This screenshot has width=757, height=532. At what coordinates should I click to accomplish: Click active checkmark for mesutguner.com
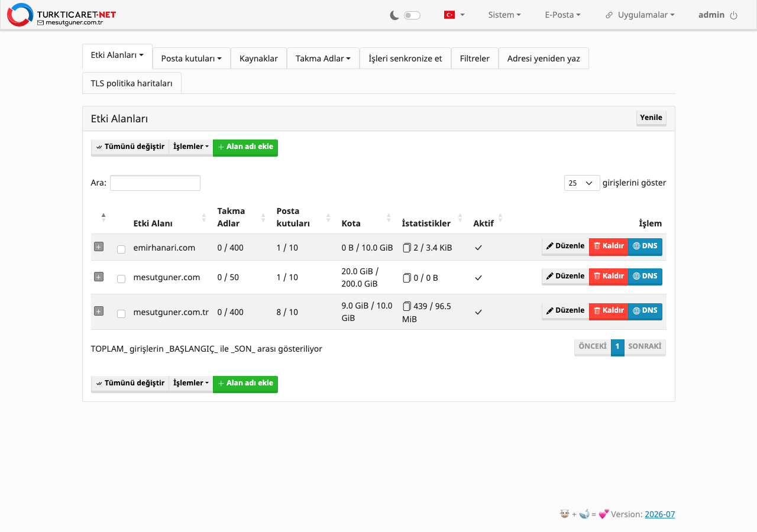478,277
